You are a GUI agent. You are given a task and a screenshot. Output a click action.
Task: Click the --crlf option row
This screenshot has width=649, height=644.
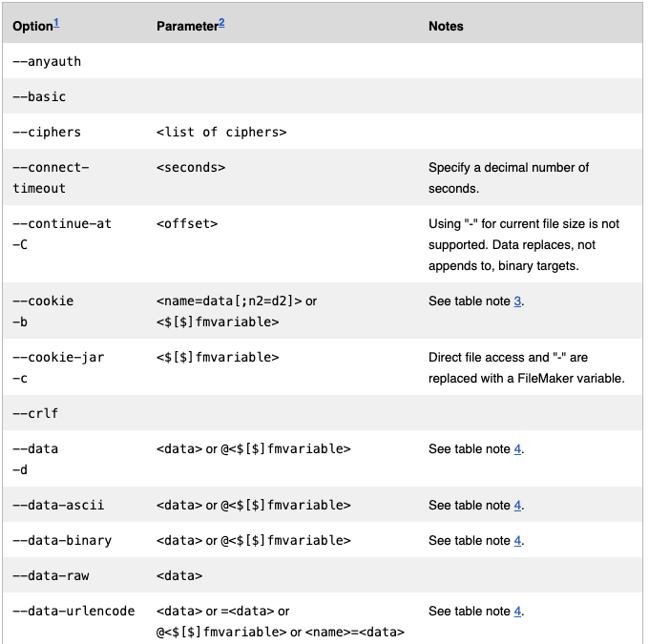pyautogui.click(x=323, y=413)
